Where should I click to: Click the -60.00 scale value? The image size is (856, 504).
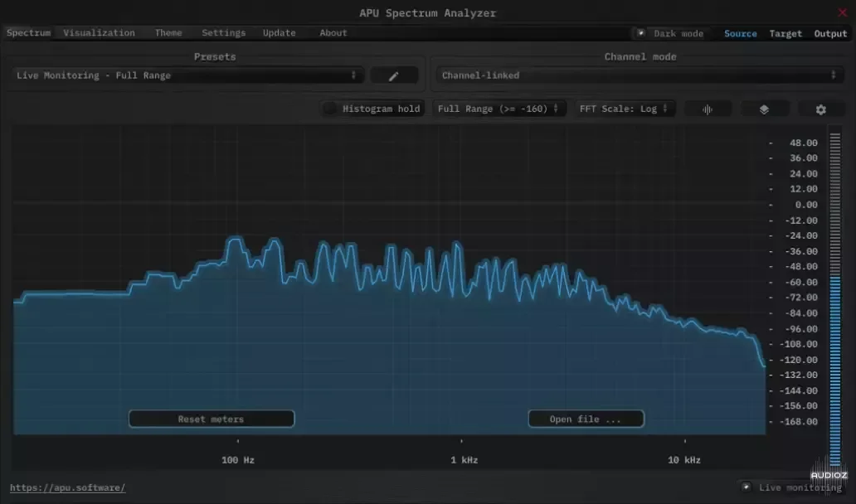[801, 282]
